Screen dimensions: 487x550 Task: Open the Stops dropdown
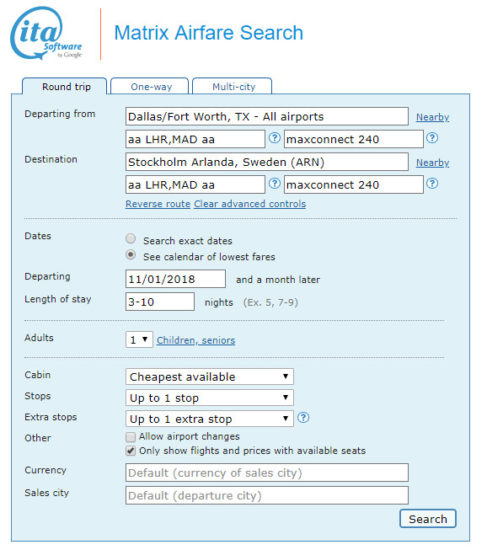[x=209, y=398]
